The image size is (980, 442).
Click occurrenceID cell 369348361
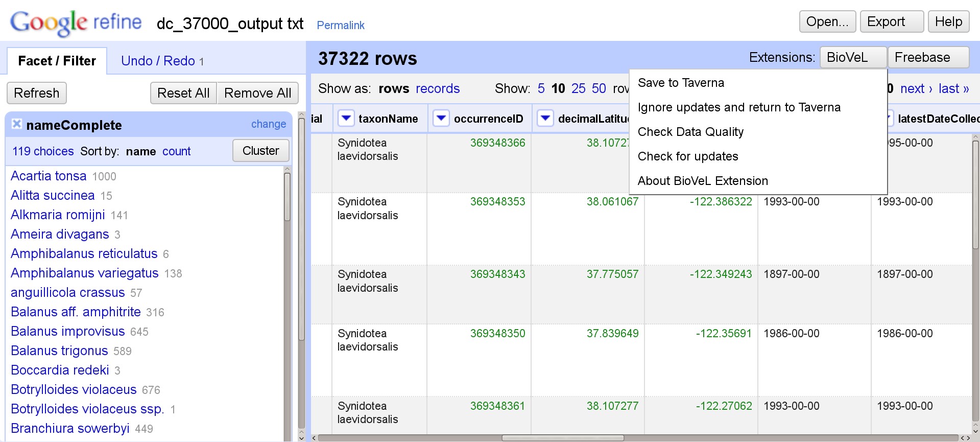(497, 406)
